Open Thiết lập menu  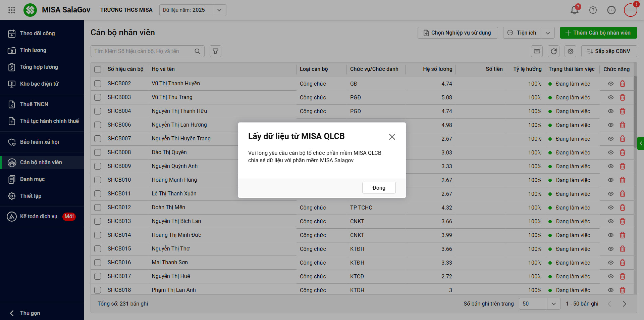[42, 196]
